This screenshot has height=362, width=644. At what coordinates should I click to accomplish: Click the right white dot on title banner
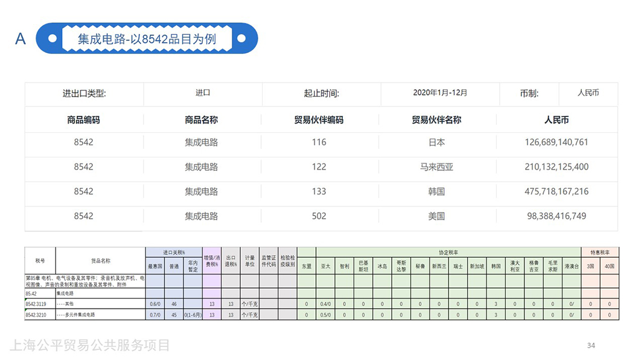click(241, 39)
